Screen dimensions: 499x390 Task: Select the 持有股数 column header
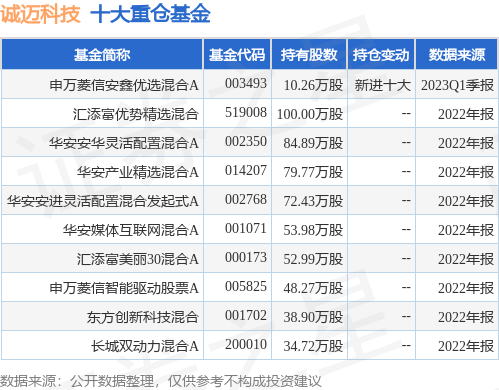tap(309, 55)
